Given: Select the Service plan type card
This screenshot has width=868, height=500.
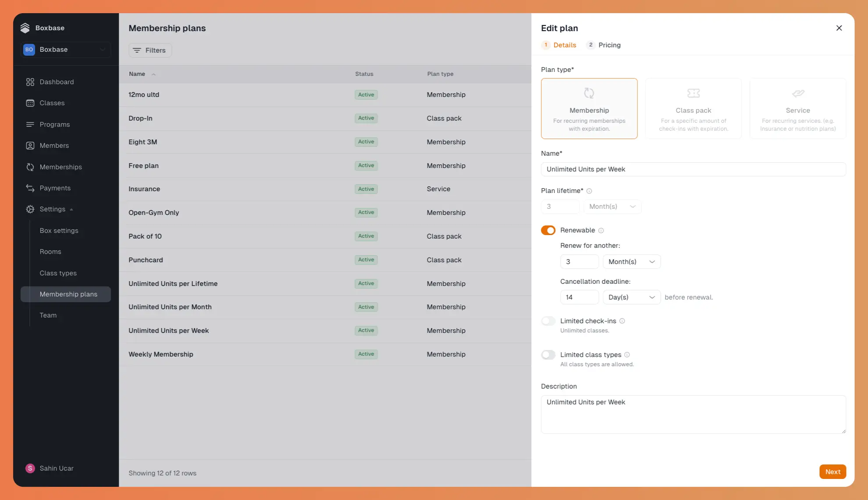Looking at the screenshot, I should tap(797, 108).
